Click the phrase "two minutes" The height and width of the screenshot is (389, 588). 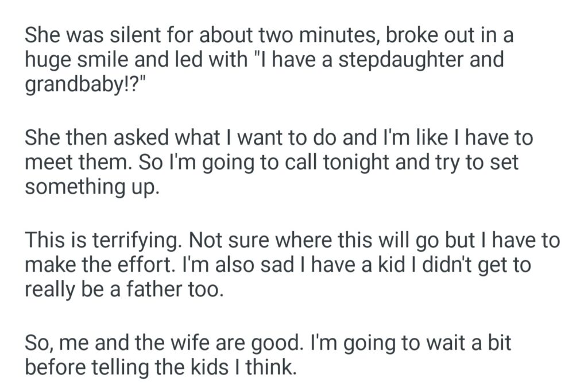click(319, 36)
